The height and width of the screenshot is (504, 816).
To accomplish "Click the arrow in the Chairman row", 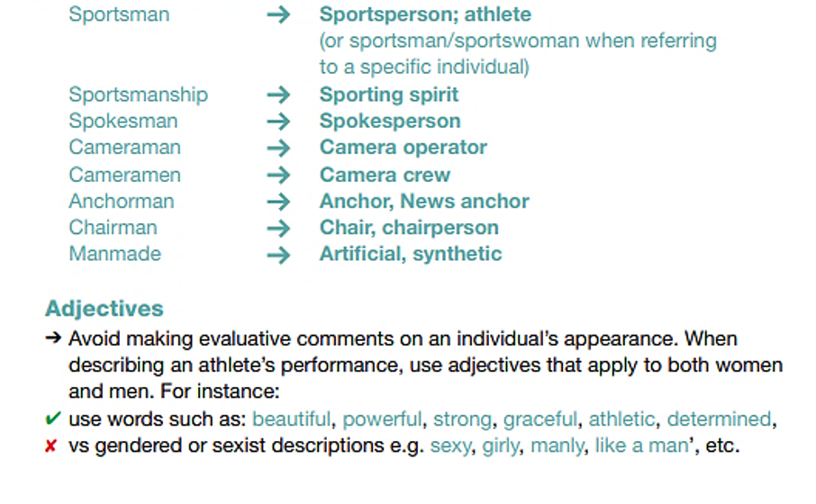I will [279, 228].
